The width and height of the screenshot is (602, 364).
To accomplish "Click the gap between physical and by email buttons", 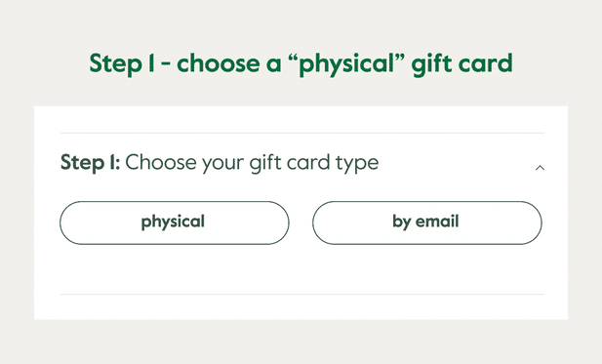I will pyautogui.click(x=301, y=222).
